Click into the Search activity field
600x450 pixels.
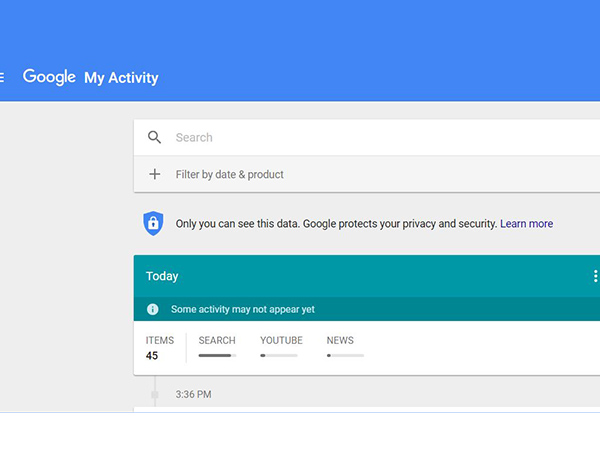[x=367, y=137]
